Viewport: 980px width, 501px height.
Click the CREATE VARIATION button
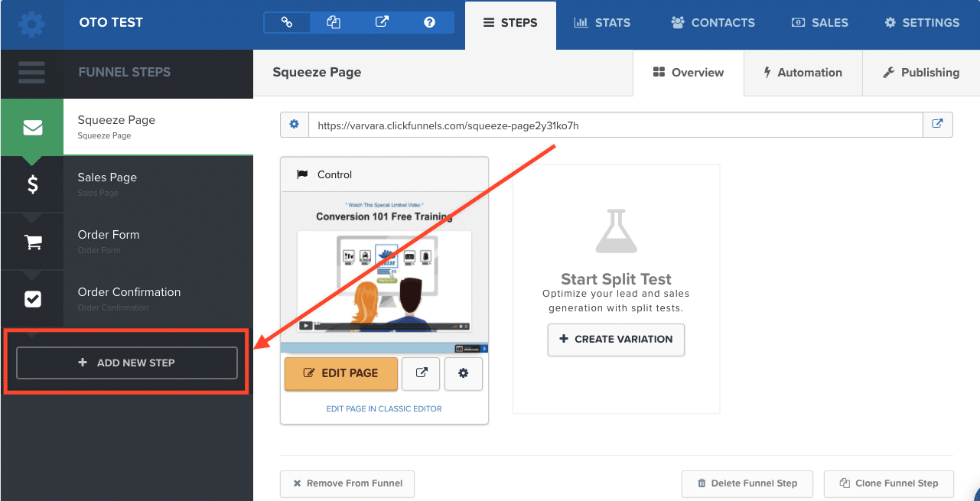pos(616,340)
